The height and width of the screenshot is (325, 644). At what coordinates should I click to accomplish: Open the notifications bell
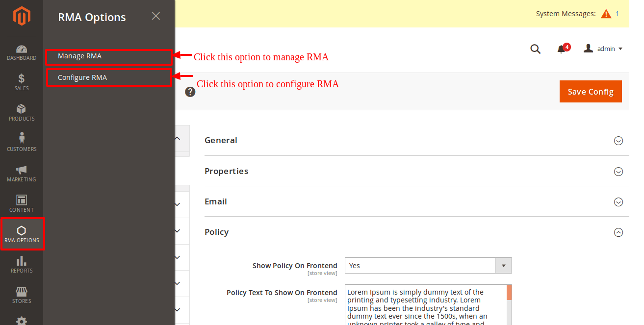tap(562, 49)
